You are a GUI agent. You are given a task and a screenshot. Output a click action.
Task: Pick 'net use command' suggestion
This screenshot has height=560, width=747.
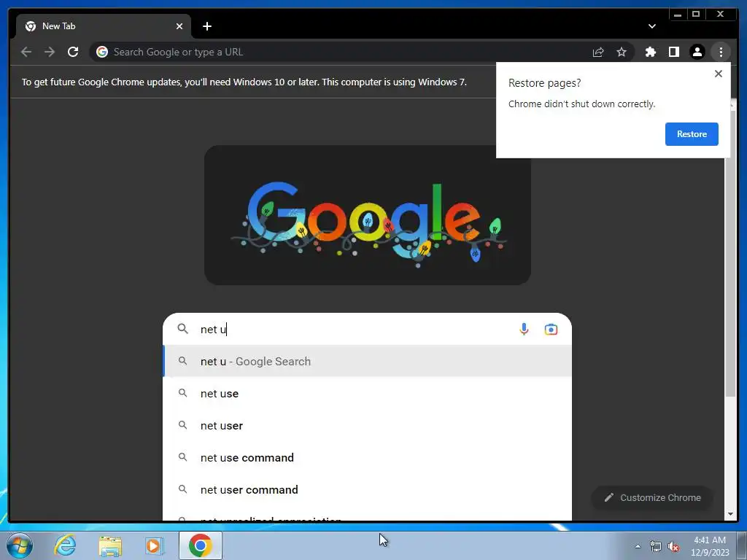[367, 458]
